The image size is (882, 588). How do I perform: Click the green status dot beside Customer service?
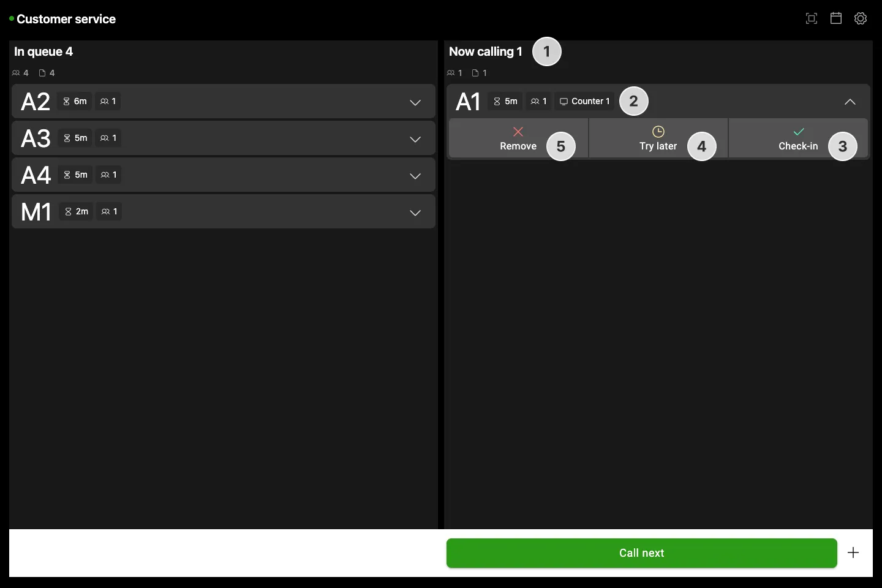click(x=12, y=19)
